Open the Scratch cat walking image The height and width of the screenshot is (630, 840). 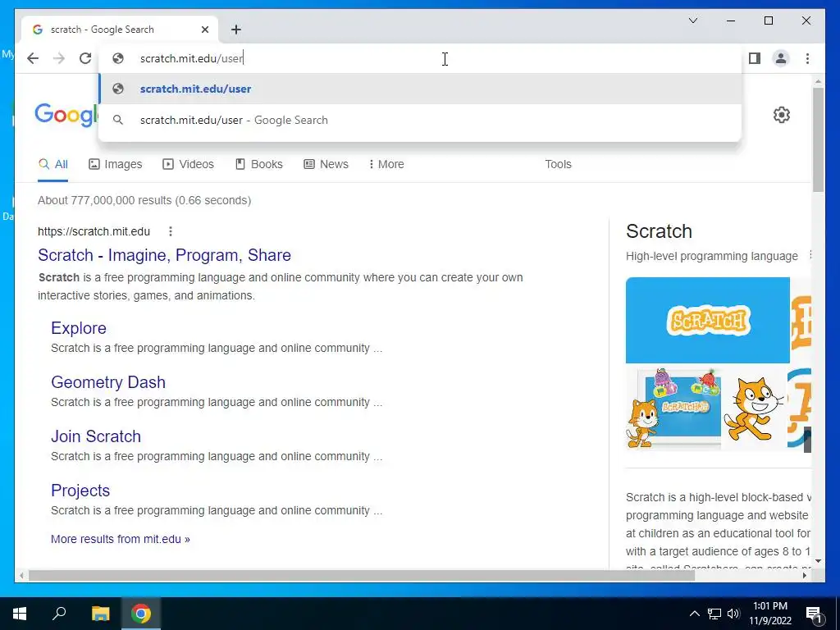click(x=754, y=408)
